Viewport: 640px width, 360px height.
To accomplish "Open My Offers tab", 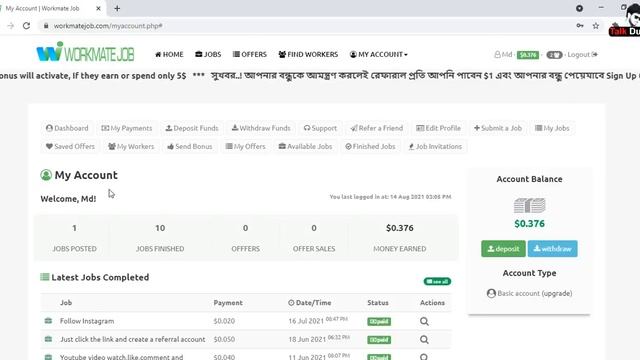I will [245, 147].
